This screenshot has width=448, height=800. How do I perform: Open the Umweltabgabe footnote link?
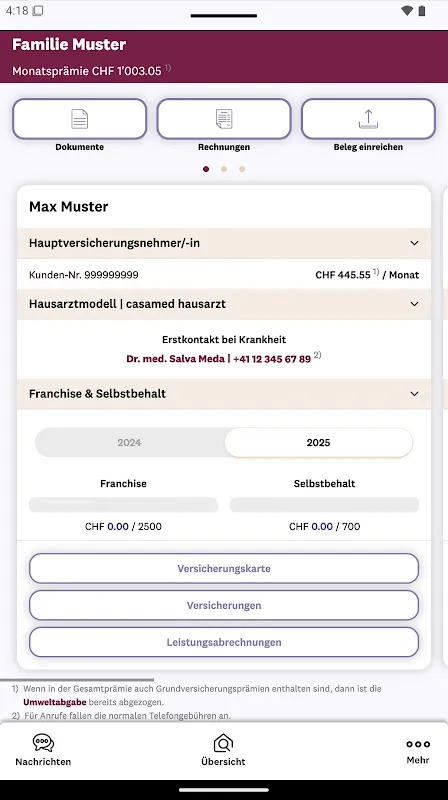pos(55,702)
